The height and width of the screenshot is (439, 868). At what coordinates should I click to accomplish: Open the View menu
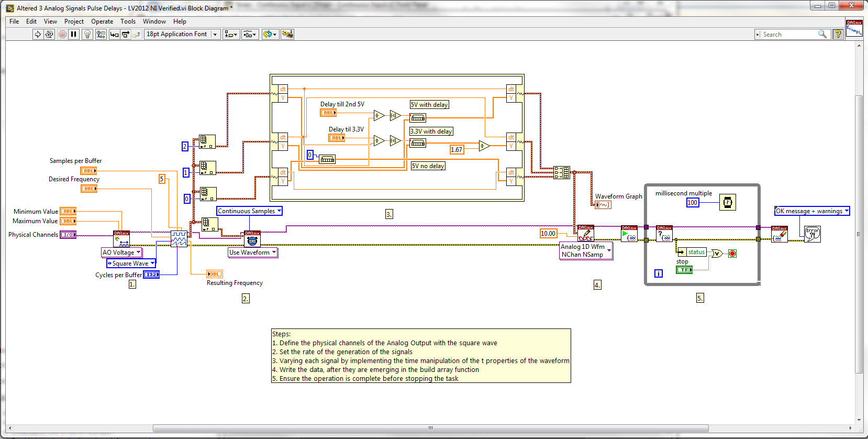(50, 21)
